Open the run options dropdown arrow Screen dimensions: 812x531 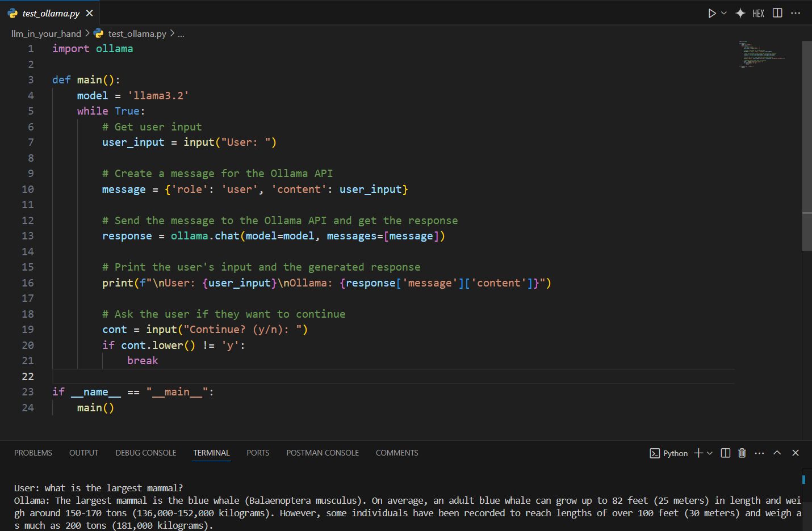pos(724,13)
